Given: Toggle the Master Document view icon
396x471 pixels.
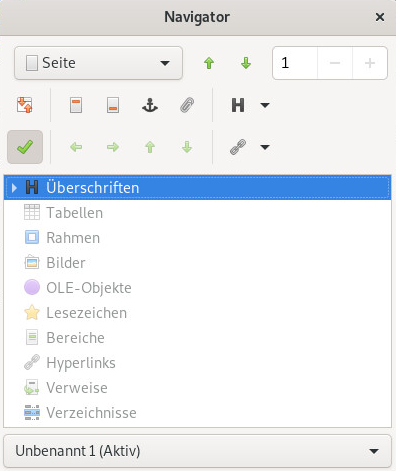Looking at the screenshot, I should [x=25, y=105].
